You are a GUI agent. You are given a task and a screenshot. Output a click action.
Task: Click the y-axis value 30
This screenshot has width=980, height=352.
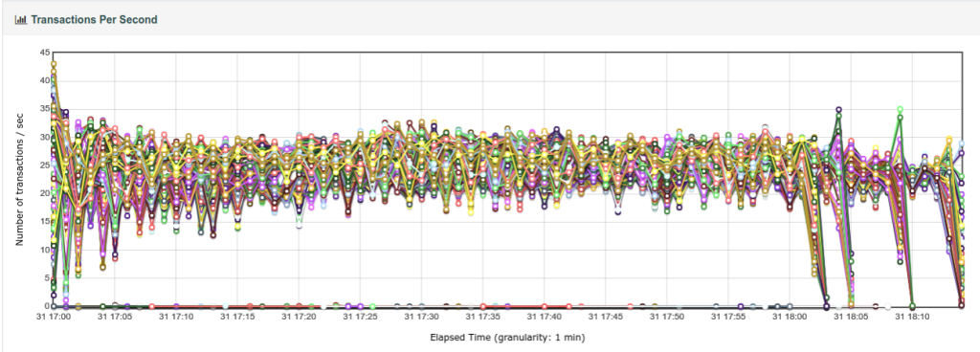tap(44, 137)
